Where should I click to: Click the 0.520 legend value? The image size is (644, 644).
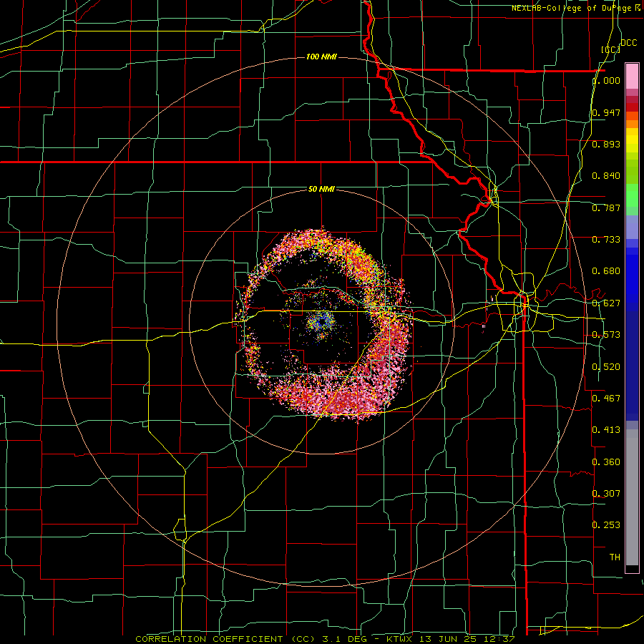[606, 367]
